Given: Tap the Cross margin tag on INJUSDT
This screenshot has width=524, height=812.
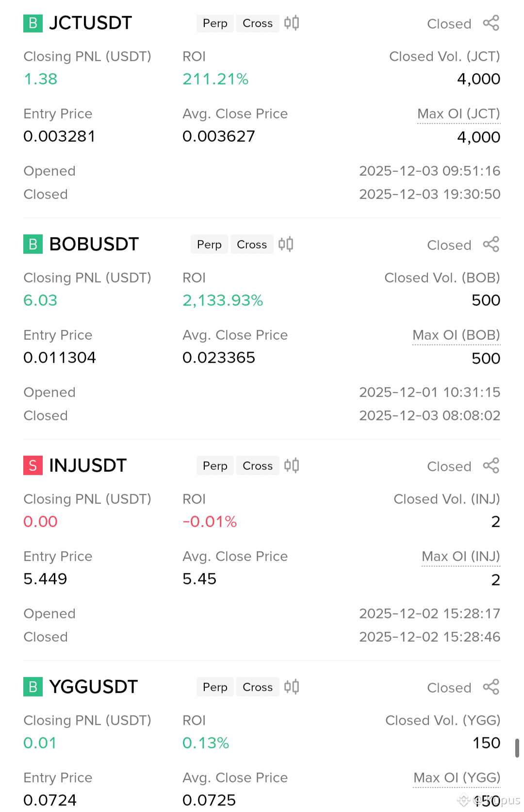Looking at the screenshot, I should tap(258, 466).
